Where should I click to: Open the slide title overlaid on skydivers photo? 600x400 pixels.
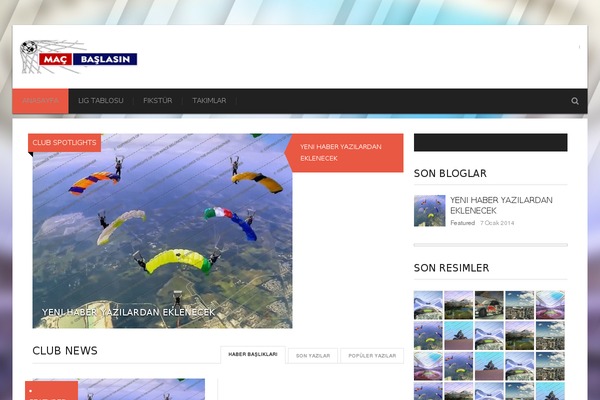(x=128, y=312)
